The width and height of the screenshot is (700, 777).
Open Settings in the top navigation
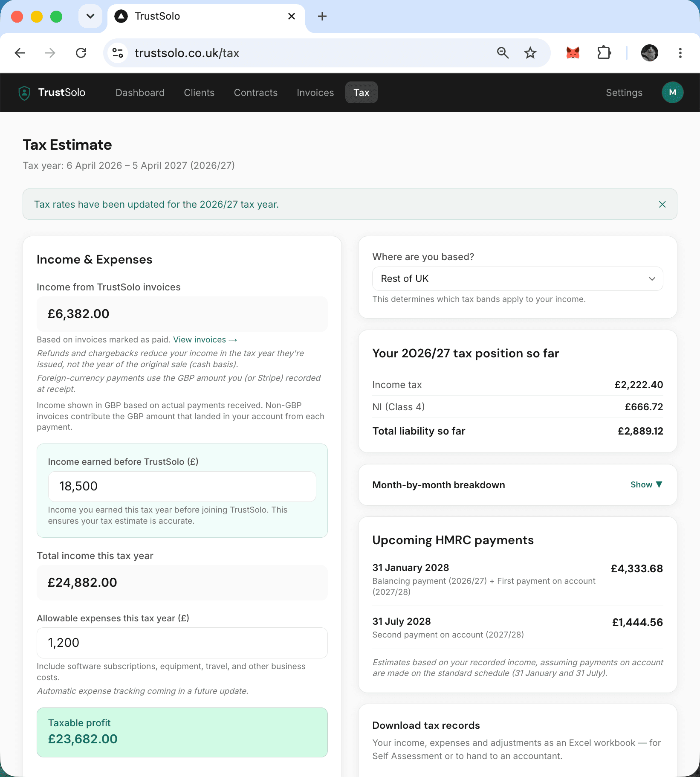pos(624,93)
